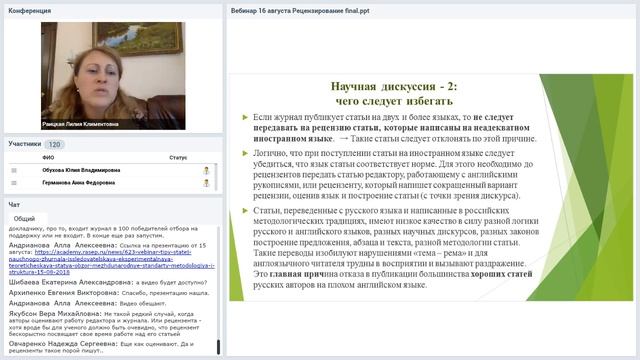The height and width of the screenshot is (360, 640).
Task: Click the first slide bullet about two languages
Action: pyautogui.click(x=394, y=128)
